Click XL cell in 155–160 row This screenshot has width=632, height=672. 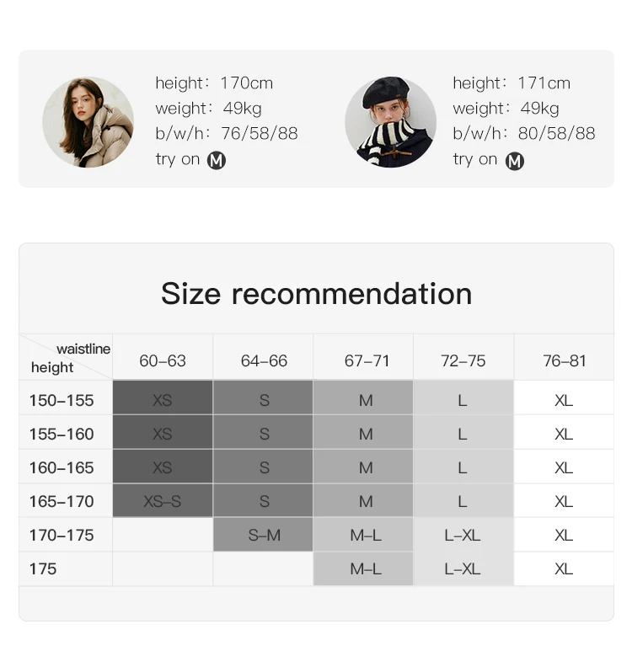[564, 433]
